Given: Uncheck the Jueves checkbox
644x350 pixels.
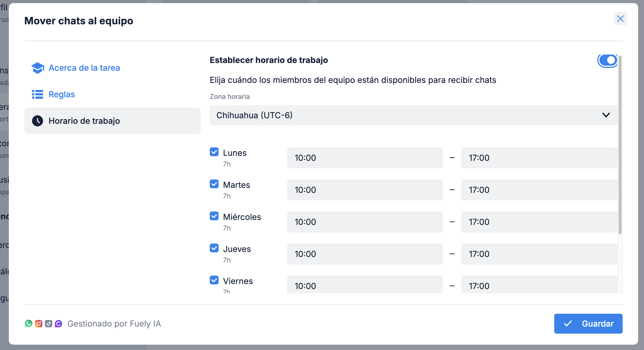Looking at the screenshot, I should [x=214, y=248].
